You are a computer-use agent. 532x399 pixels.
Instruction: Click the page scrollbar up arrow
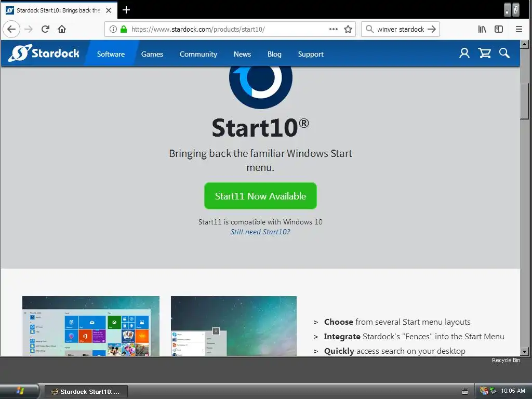525,45
